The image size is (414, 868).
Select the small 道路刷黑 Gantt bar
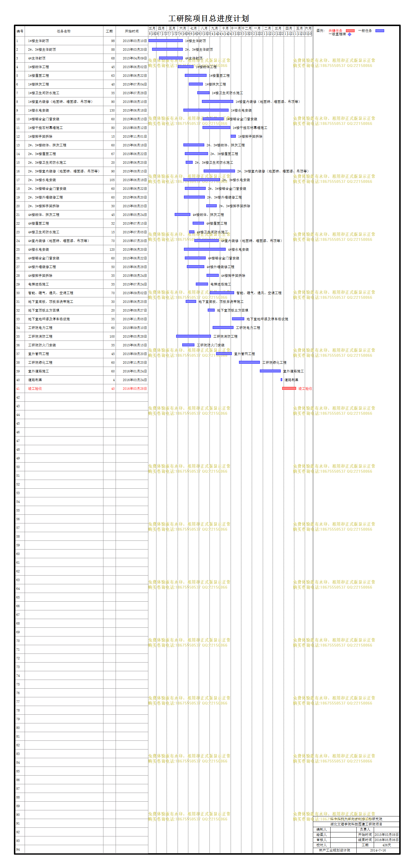click(281, 380)
